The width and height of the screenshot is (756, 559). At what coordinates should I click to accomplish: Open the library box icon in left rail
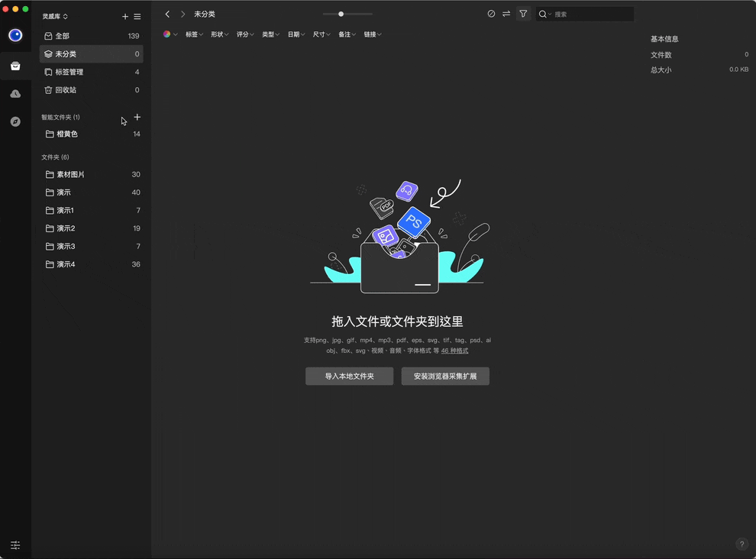(x=15, y=66)
